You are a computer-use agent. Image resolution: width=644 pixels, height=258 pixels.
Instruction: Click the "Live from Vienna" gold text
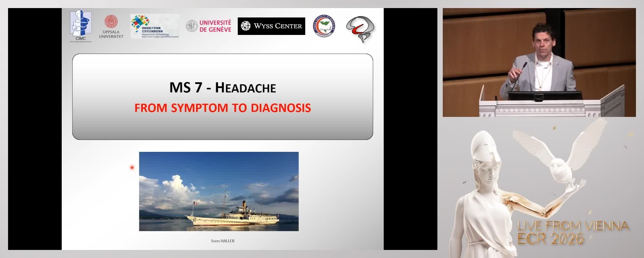click(573, 226)
